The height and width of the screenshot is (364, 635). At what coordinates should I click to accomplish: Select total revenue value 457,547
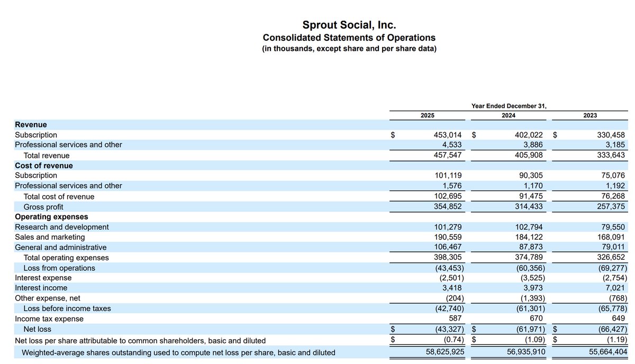(x=448, y=156)
